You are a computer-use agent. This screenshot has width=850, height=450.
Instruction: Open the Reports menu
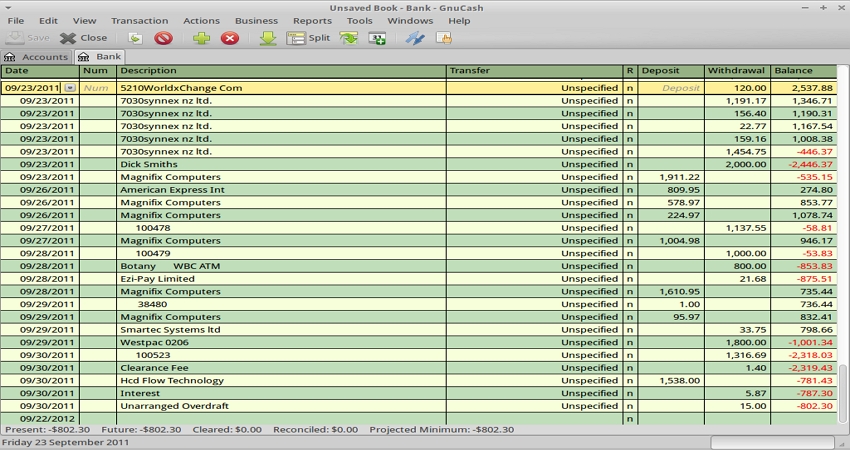pos(312,21)
